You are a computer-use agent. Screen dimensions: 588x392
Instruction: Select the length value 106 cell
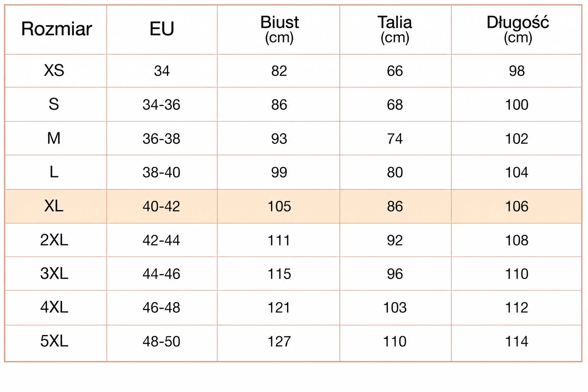516,206
